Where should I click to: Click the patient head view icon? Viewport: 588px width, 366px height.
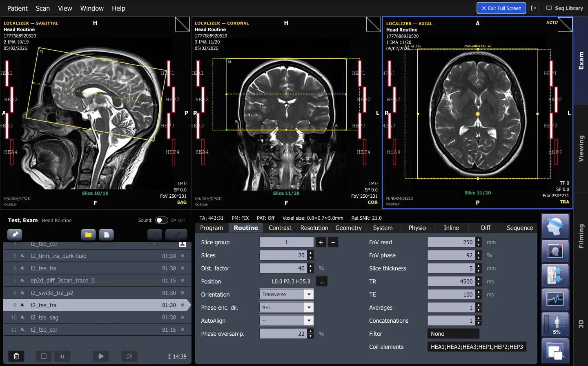(x=555, y=251)
